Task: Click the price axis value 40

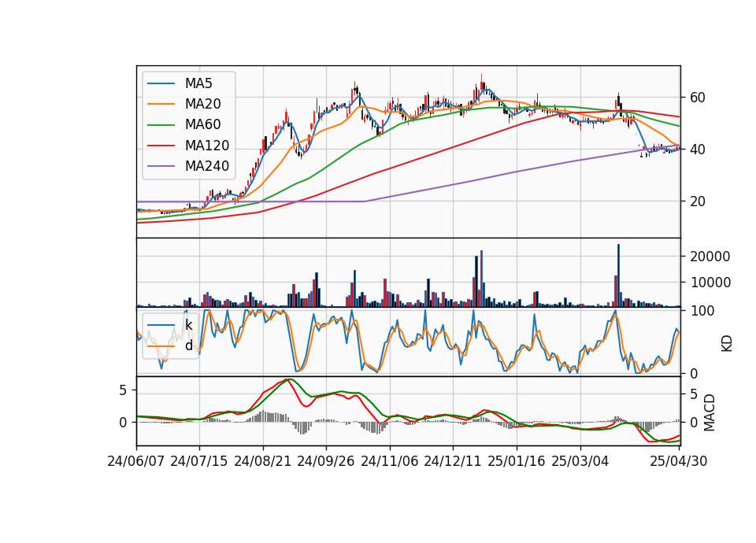Action: coord(698,150)
